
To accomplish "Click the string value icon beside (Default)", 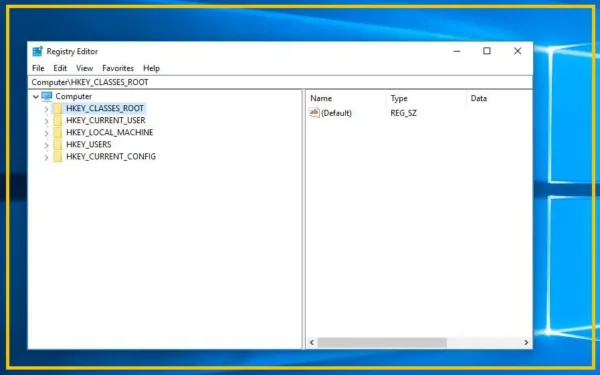I will tap(314, 112).
